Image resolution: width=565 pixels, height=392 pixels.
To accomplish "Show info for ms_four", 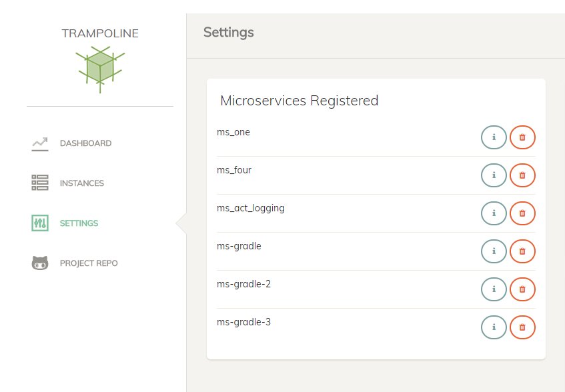I will click(494, 175).
